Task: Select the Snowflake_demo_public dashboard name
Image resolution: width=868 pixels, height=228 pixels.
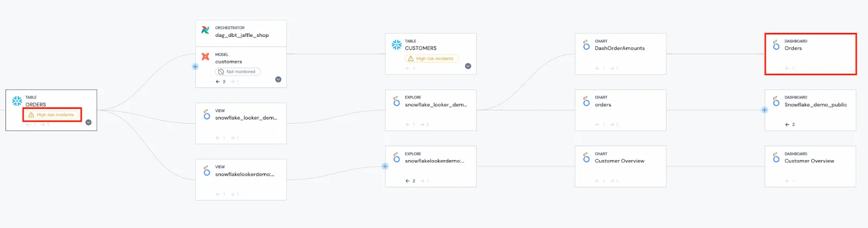Action: click(815, 105)
